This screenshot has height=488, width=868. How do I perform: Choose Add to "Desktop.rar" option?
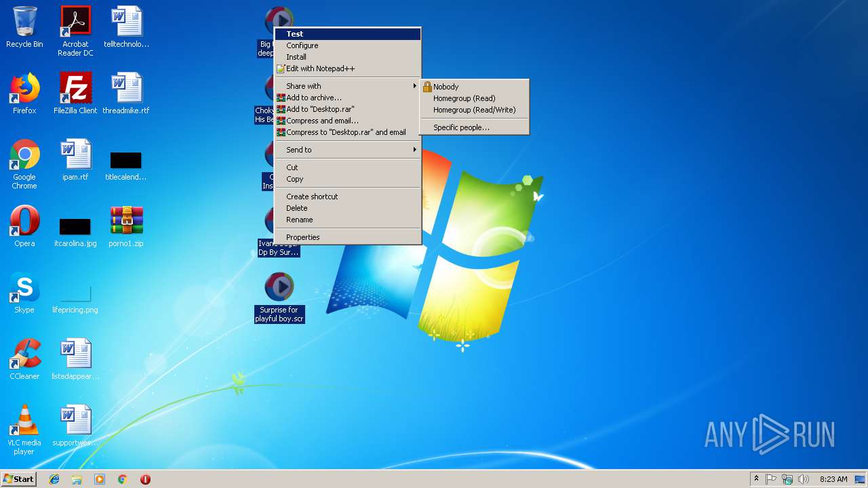coord(348,109)
